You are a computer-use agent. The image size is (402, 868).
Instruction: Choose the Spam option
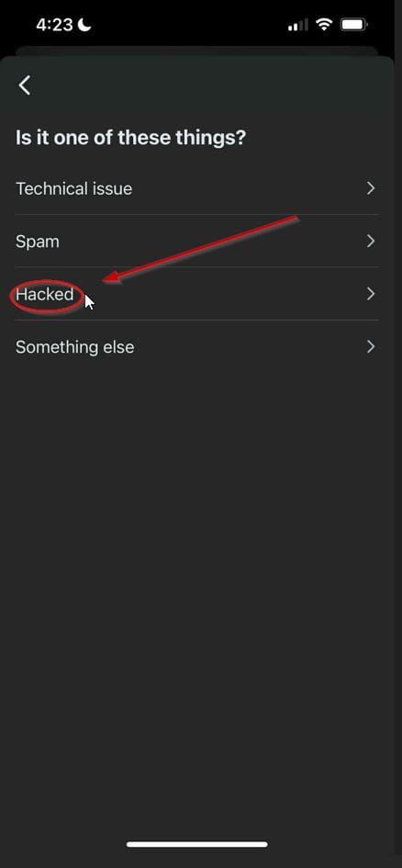pyautogui.click(x=196, y=242)
